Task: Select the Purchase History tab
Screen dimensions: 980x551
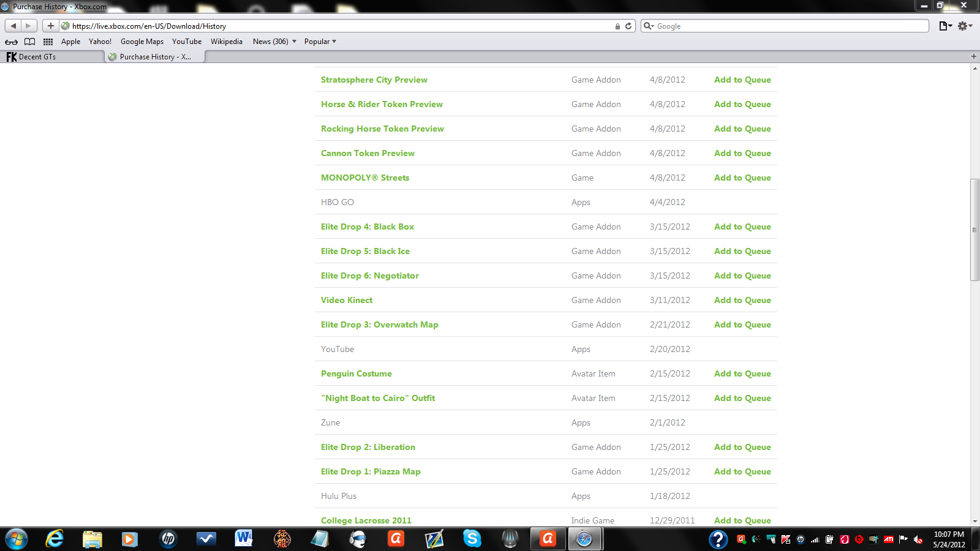Action: [x=156, y=57]
